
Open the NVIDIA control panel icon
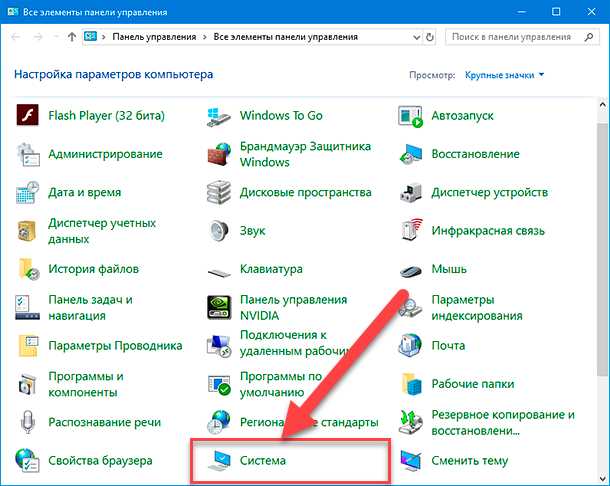pyautogui.click(x=219, y=307)
